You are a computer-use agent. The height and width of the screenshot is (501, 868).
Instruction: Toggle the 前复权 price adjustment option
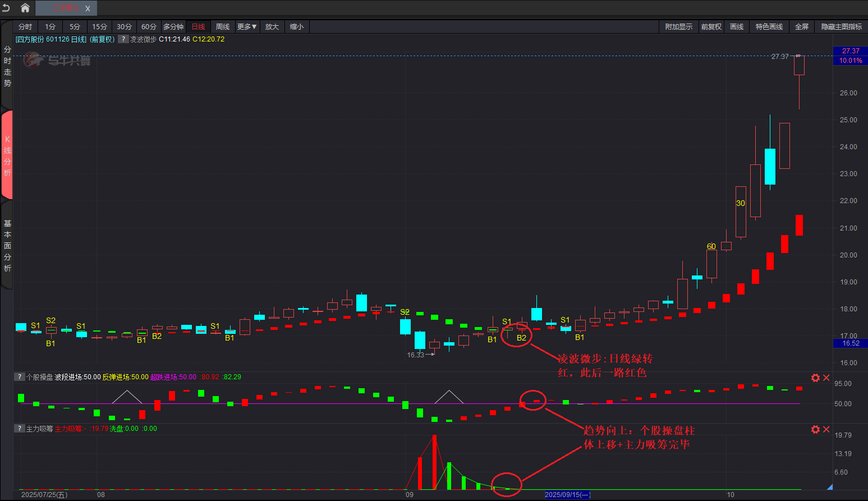point(711,27)
